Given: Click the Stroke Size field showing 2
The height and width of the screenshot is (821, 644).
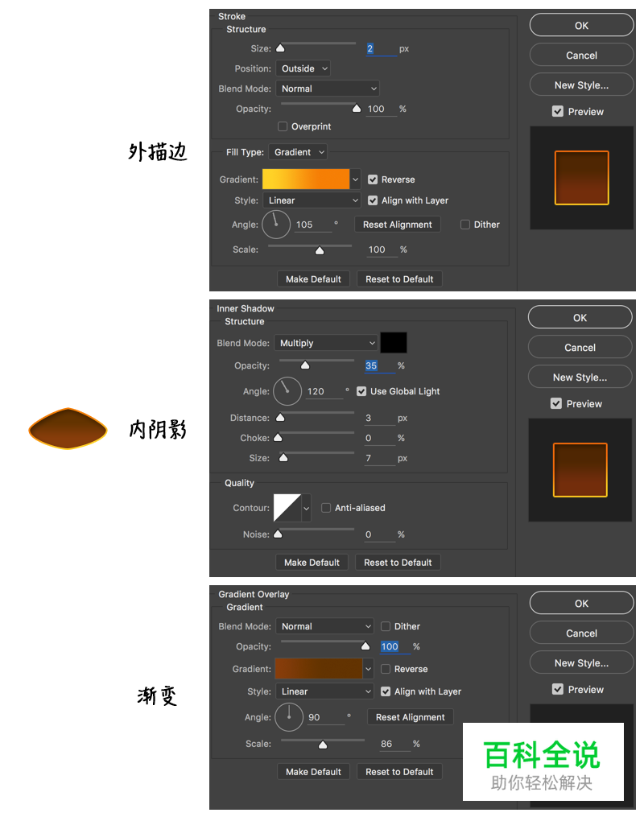Looking at the screenshot, I should [380, 48].
